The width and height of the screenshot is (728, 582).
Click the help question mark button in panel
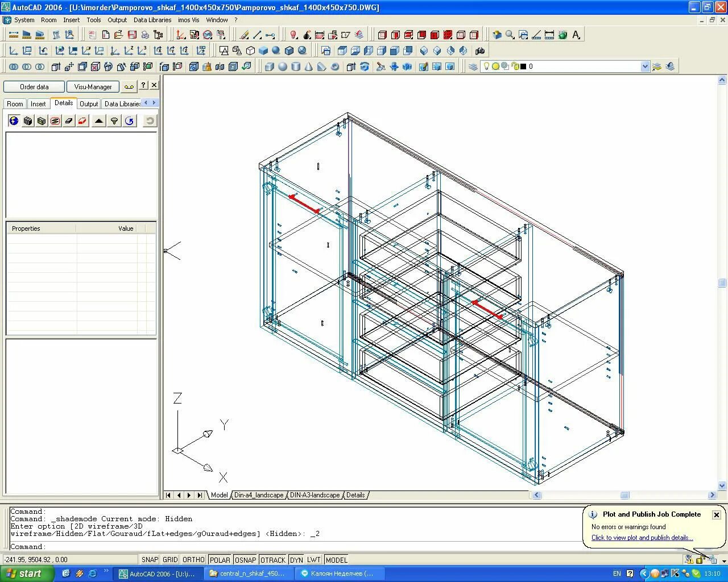pos(143,85)
